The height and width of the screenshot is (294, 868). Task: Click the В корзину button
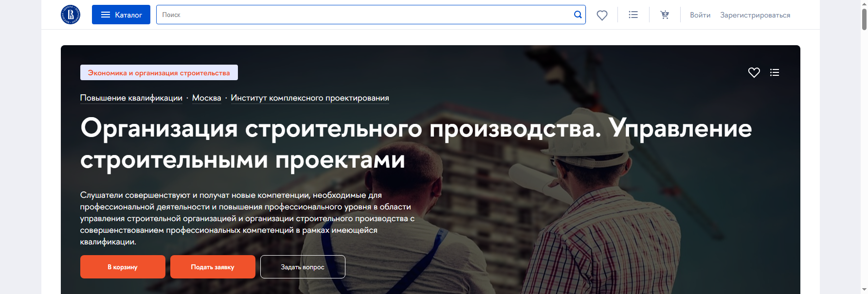tap(123, 267)
